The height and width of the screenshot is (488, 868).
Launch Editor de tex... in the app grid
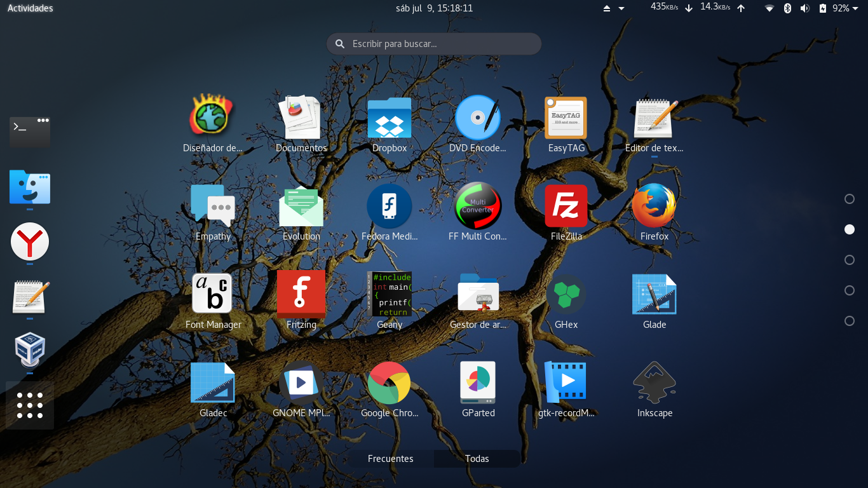pyautogui.click(x=654, y=118)
